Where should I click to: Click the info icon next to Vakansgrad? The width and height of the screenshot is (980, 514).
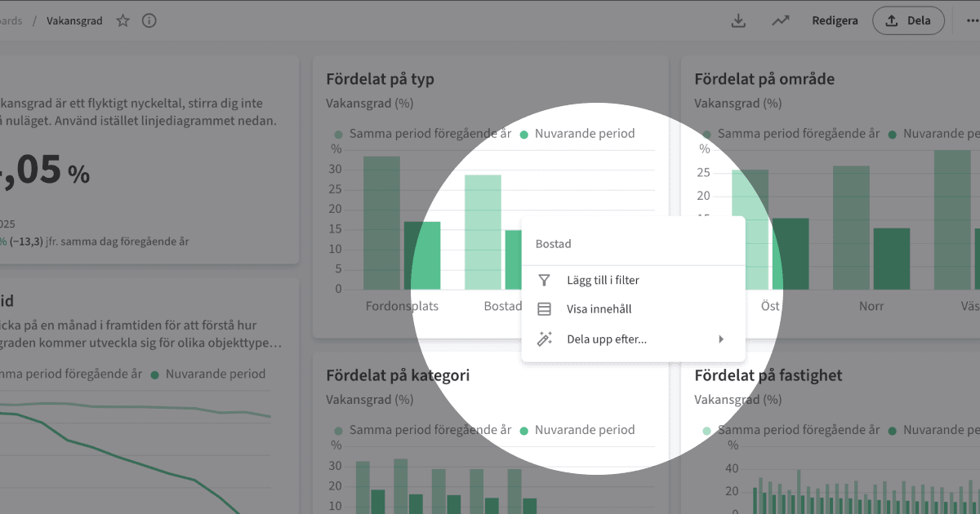click(149, 20)
